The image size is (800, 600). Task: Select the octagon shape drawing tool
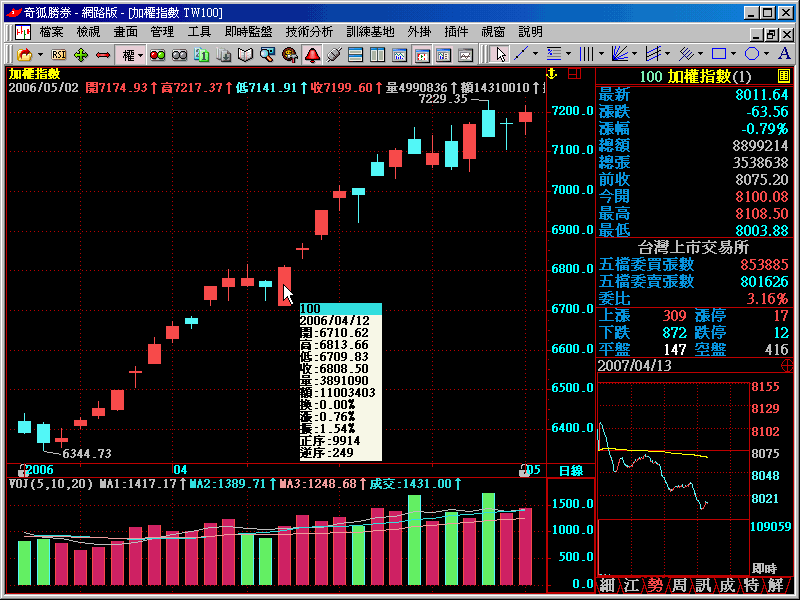point(752,54)
